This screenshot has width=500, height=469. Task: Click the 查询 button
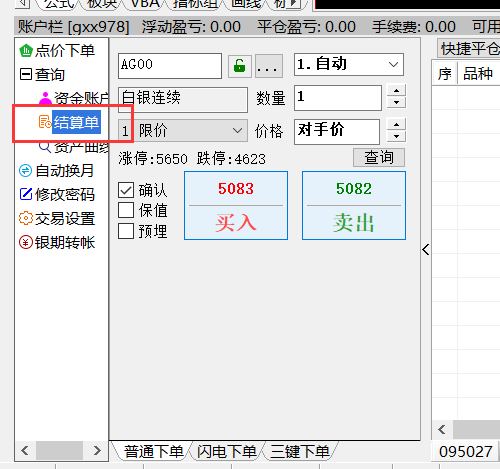point(379,157)
